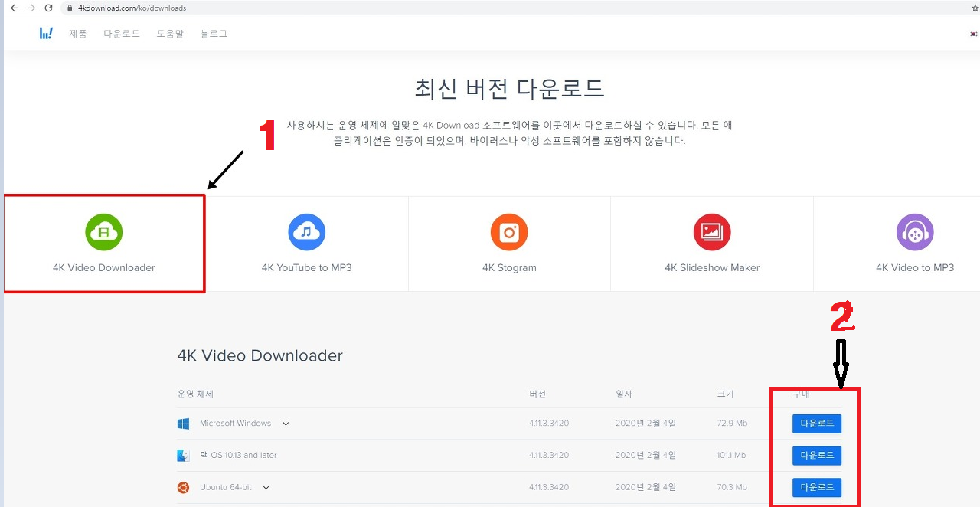Expand the Ubuntu 64-bit version dropdown
This screenshot has height=507, width=980.
coord(266,487)
